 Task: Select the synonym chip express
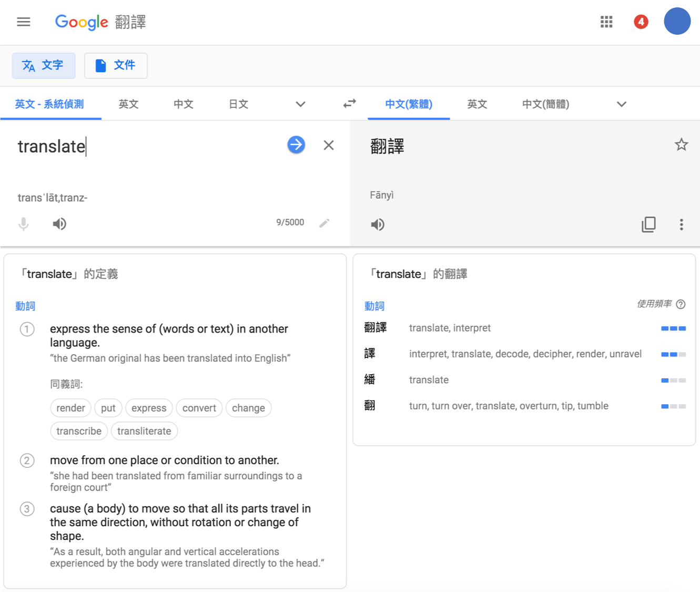click(x=149, y=408)
